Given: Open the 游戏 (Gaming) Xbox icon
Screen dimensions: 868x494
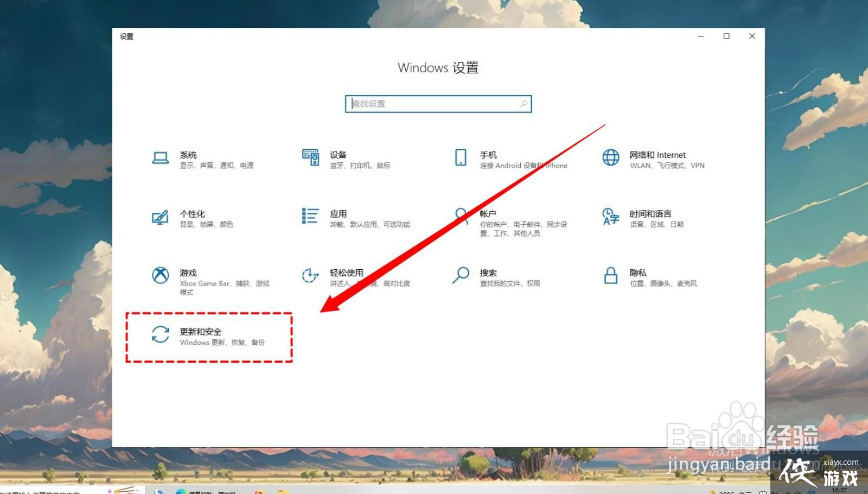Looking at the screenshot, I should (160, 275).
